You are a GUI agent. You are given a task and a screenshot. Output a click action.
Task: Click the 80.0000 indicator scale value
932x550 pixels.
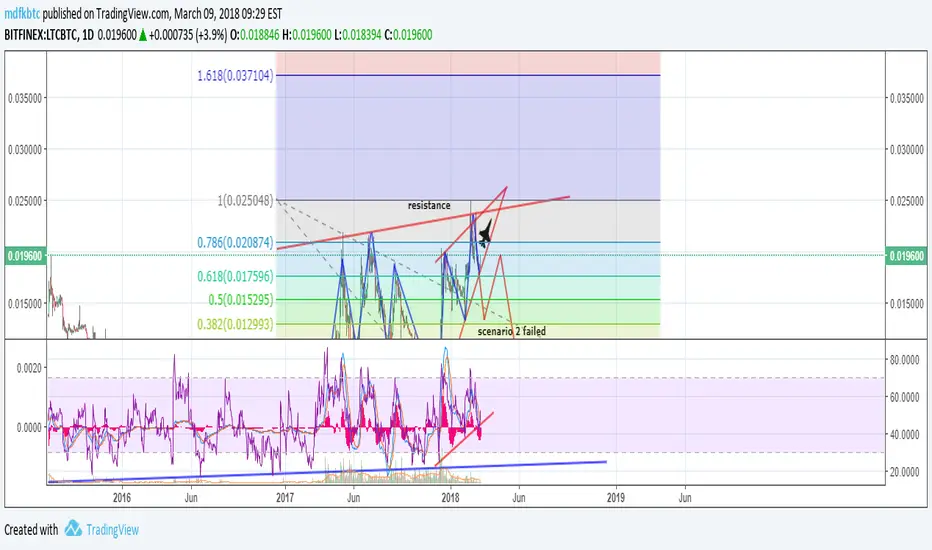(x=904, y=360)
